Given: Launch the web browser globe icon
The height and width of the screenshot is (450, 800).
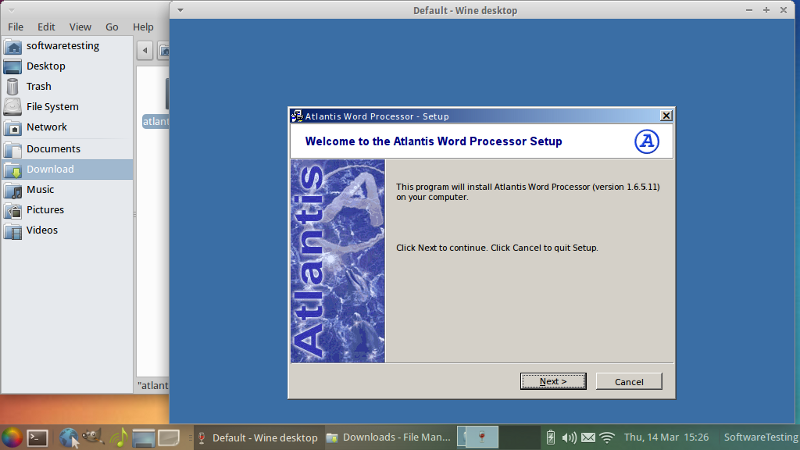Looking at the screenshot, I should pyautogui.click(x=68, y=438).
